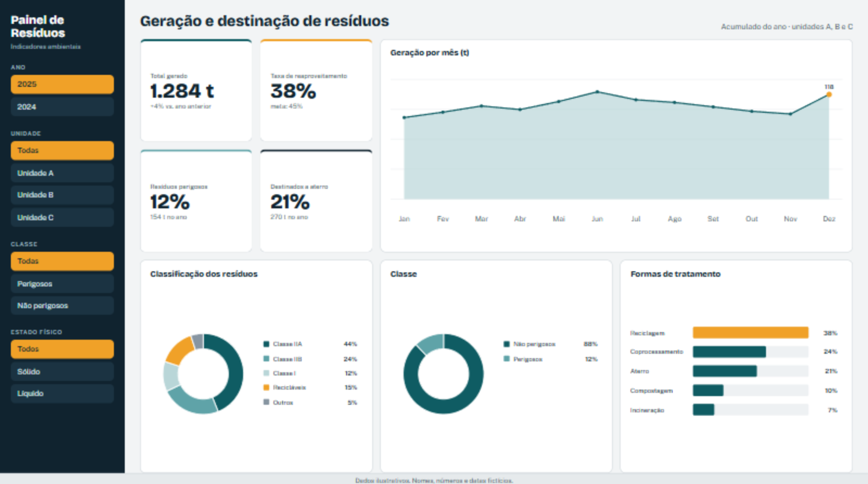Click the Classe IIA legend color swatch
Viewport: 868px width, 484px height.
pyautogui.click(x=266, y=344)
